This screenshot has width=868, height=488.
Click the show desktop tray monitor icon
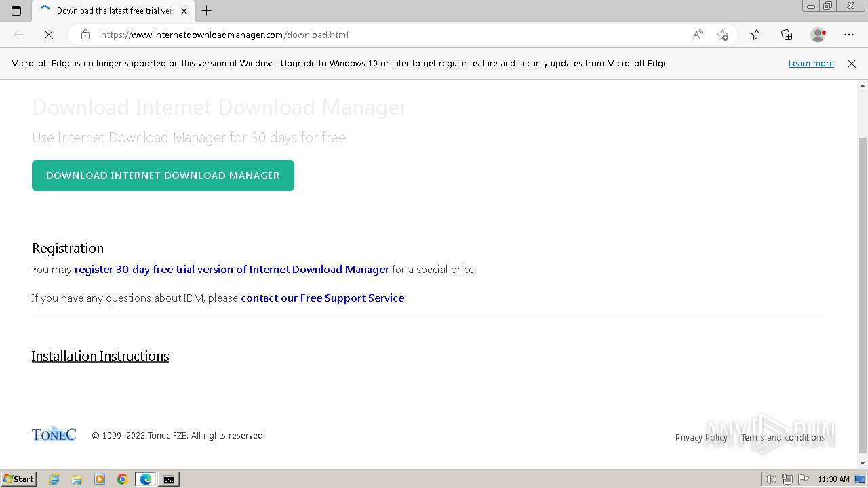pos(860,479)
